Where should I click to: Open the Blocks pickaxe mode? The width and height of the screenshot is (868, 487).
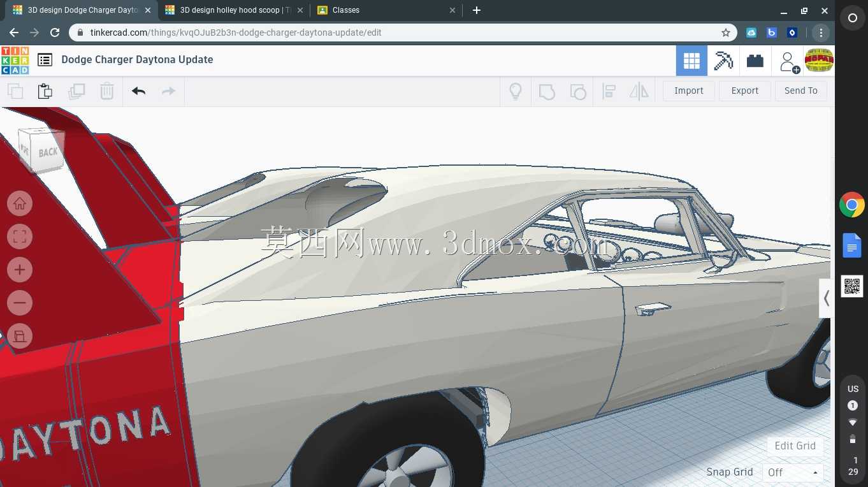click(723, 61)
